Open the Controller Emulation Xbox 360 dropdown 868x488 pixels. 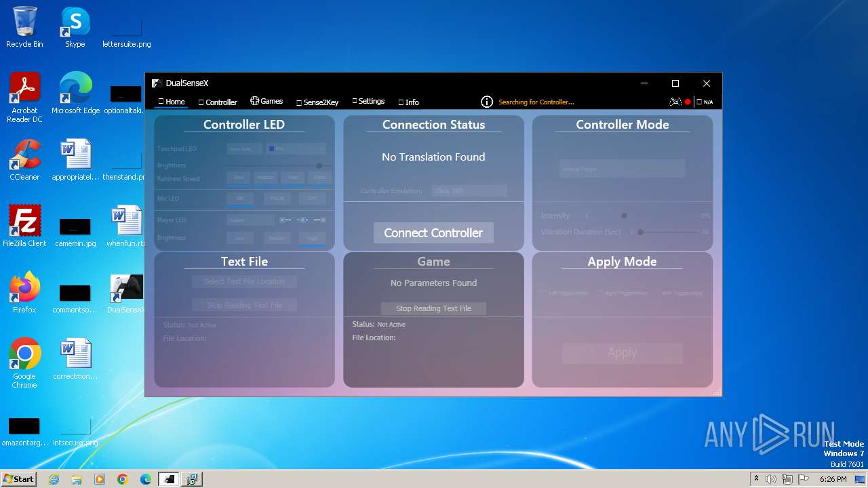pos(469,191)
